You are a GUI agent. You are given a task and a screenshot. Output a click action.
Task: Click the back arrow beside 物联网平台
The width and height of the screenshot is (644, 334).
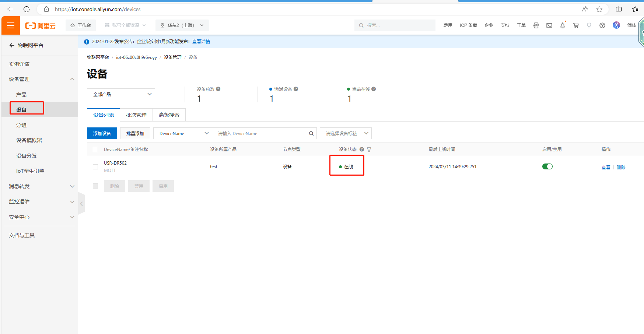[x=12, y=45]
